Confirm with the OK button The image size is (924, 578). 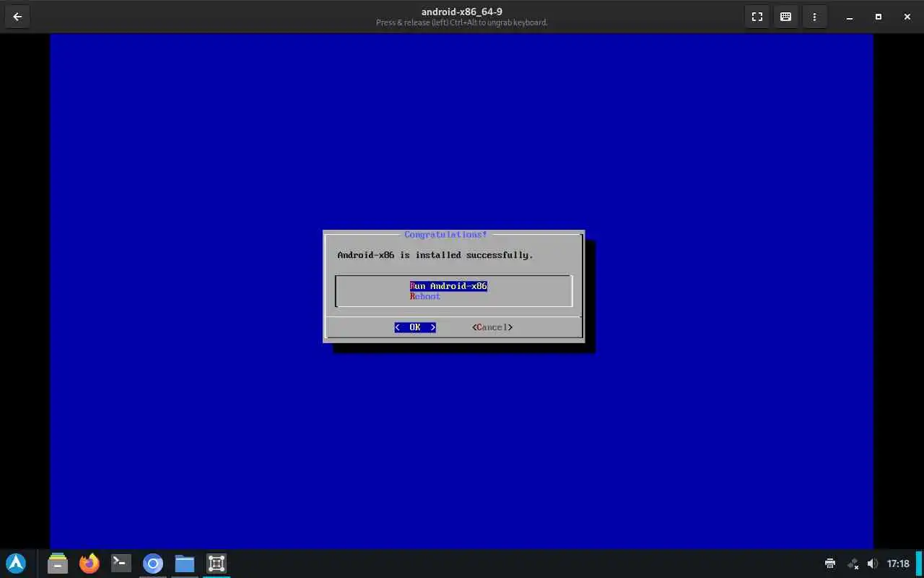[415, 327]
